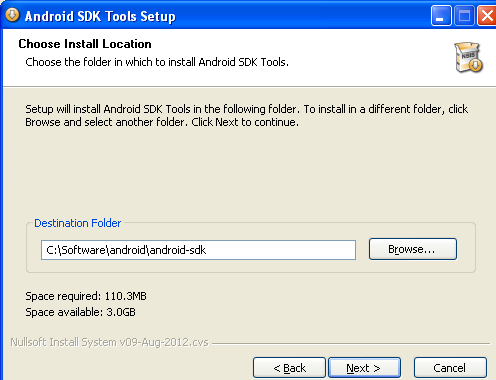Return to previous page with < Back
Image resolution: width=496 pixels, height=380 pixels.
tap(289, 368)
